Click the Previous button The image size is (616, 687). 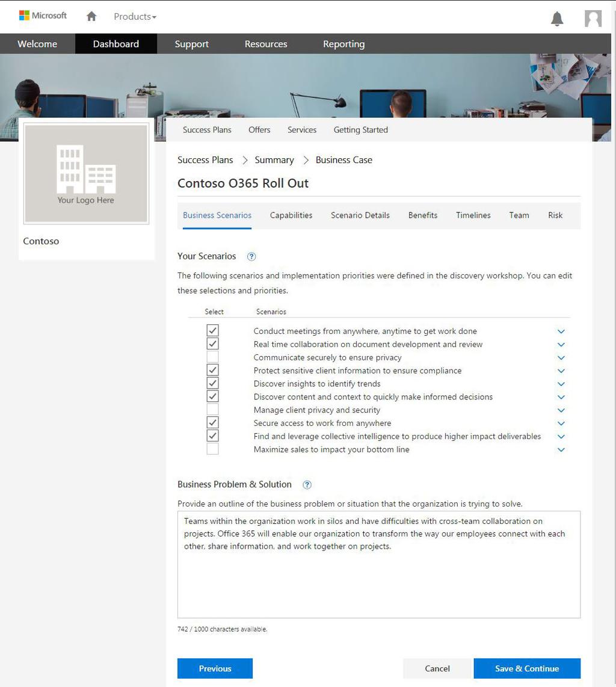215,668
